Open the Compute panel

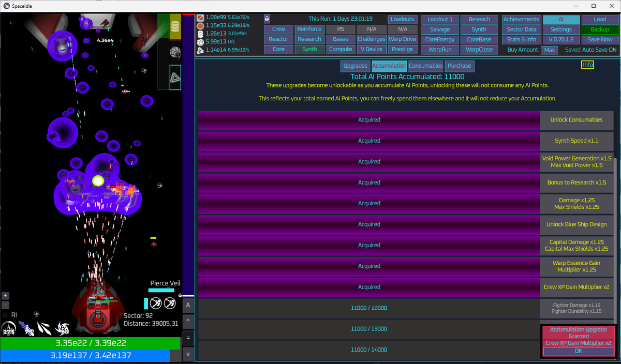pos(341,50)
